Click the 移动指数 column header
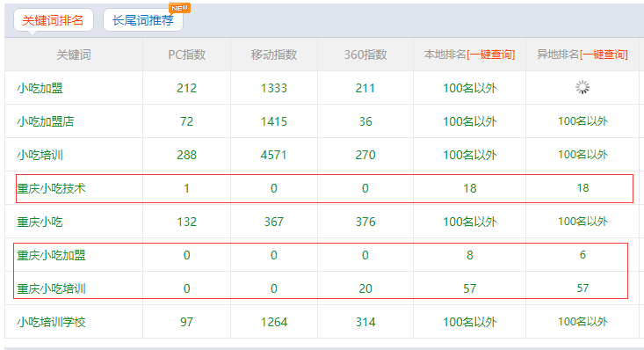This screenshot has width=644, height=350. pyautogui.click(x=274, y=55)
